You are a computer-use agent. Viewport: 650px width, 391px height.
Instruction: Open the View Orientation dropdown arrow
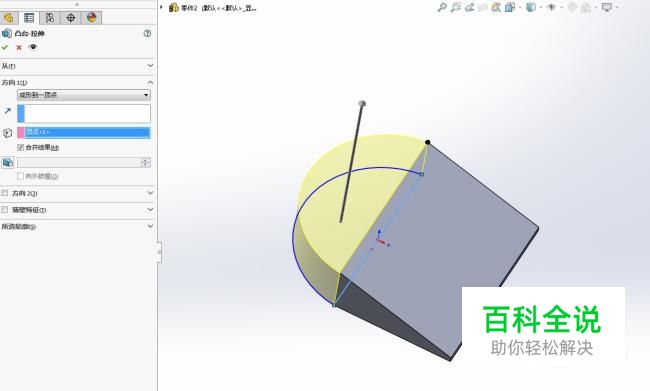[x=520, y=7]
